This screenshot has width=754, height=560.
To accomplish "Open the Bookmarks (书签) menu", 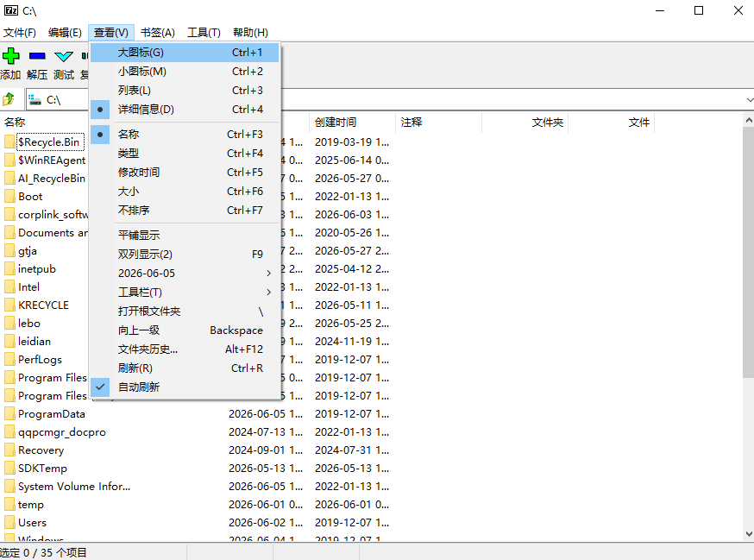I will click(x=158, y=32).
